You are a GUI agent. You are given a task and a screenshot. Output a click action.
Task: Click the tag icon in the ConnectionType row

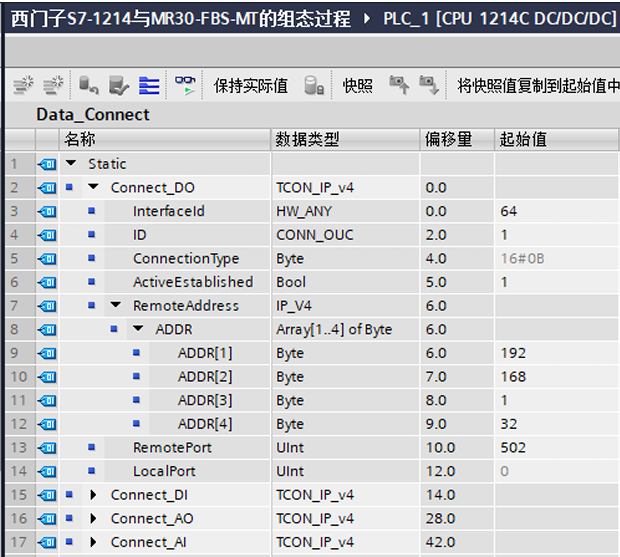pos(47,259)
